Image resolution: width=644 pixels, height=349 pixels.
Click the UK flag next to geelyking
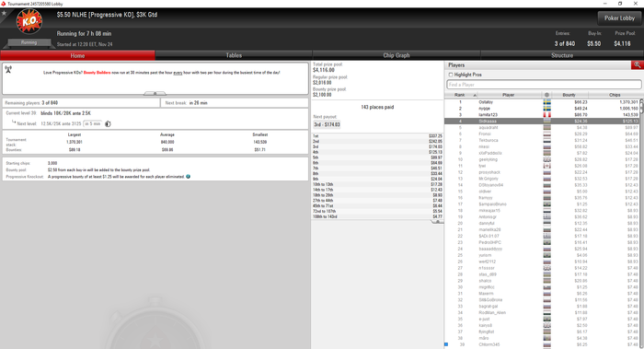click(546, 159)
